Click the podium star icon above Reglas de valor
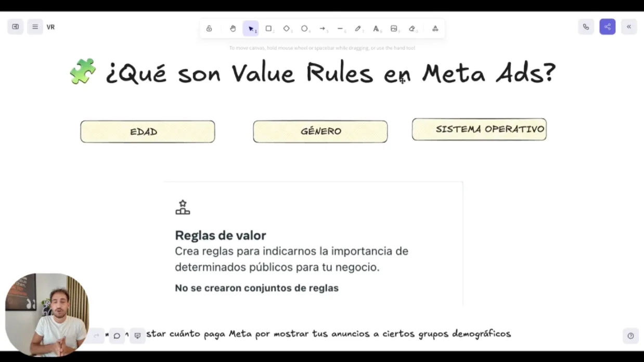This screenshot has width=644, height=362. pos(183,207)
